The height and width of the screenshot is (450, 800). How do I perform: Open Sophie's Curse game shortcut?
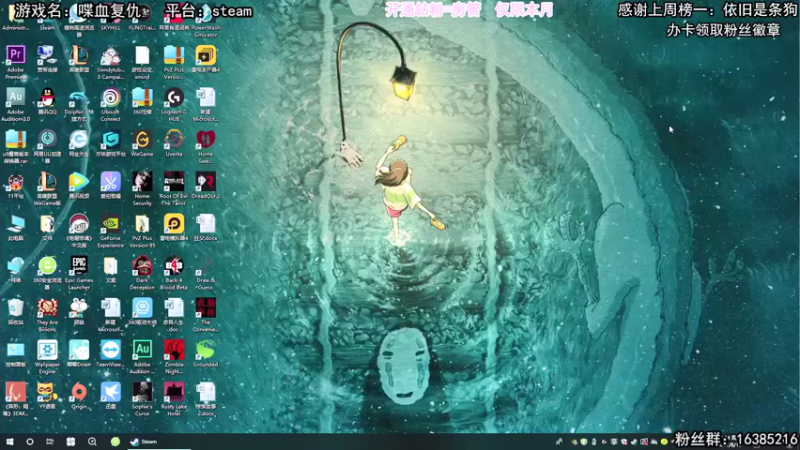tap(142, 398)
